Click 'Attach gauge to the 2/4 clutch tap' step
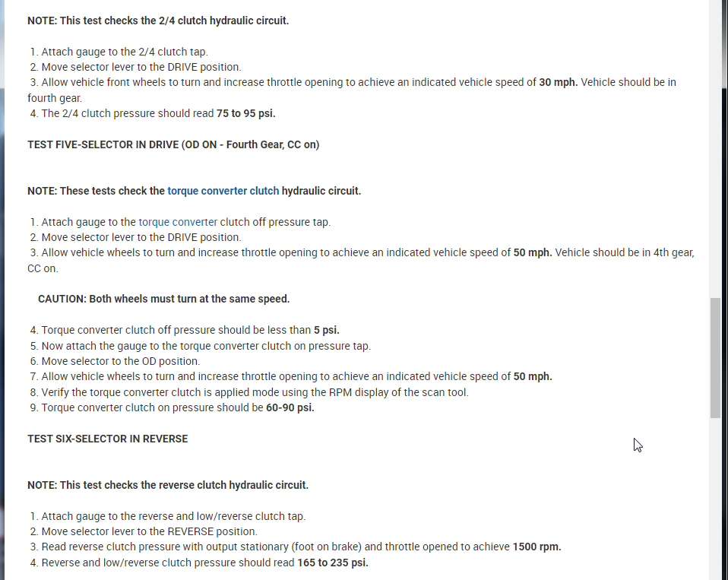 click(124, 52)
